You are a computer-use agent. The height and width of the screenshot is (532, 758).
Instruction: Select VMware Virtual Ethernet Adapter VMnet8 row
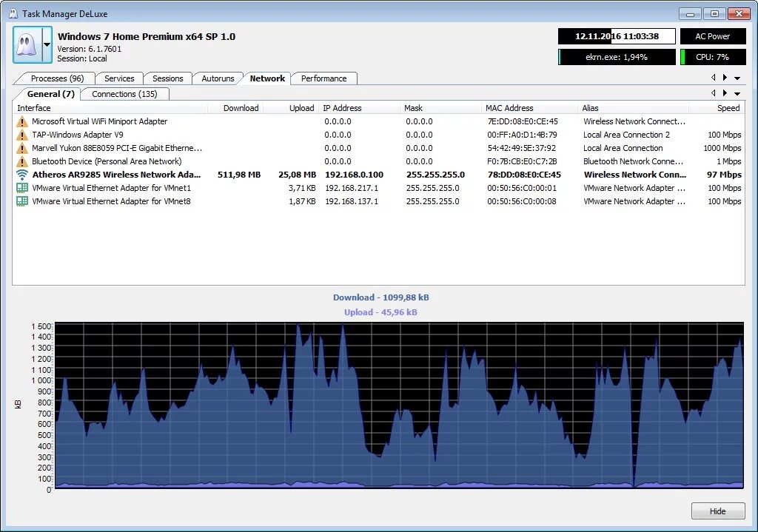pyautogui.click(x=378, y=201)
